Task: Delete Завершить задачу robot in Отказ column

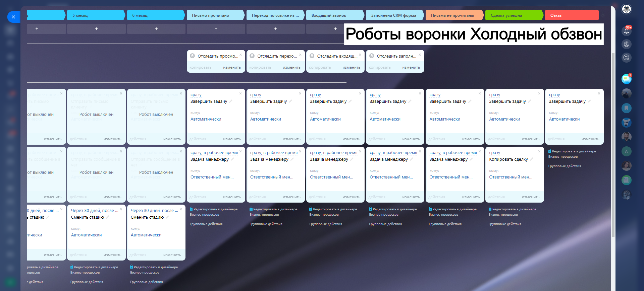Action: [x=599, y=93]
